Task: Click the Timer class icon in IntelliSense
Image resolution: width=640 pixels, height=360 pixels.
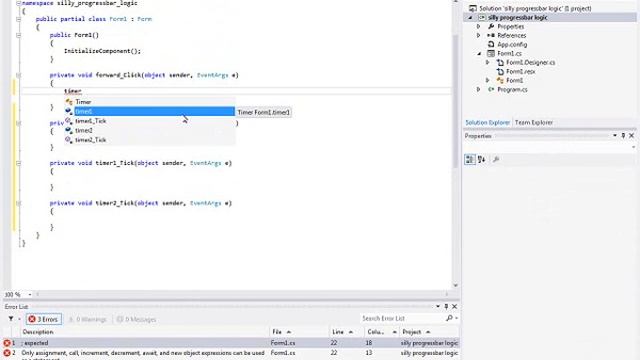Action: pos(69,102)
